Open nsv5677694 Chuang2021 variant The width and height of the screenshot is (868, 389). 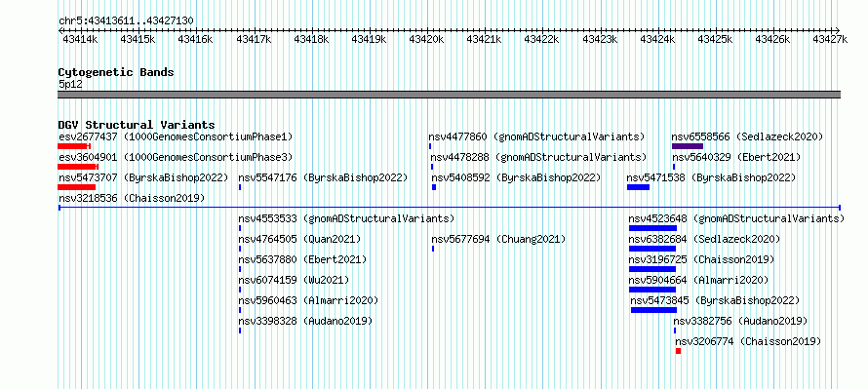498,239
